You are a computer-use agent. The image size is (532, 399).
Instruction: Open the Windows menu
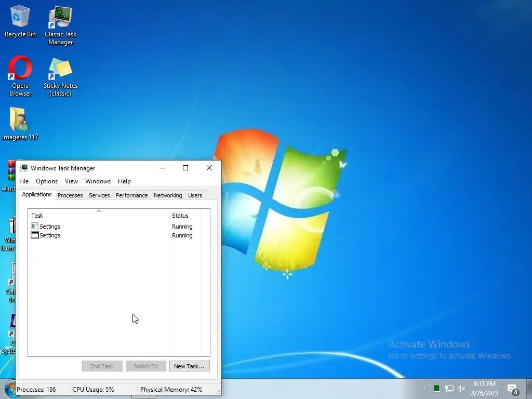[x=98, y=181]
